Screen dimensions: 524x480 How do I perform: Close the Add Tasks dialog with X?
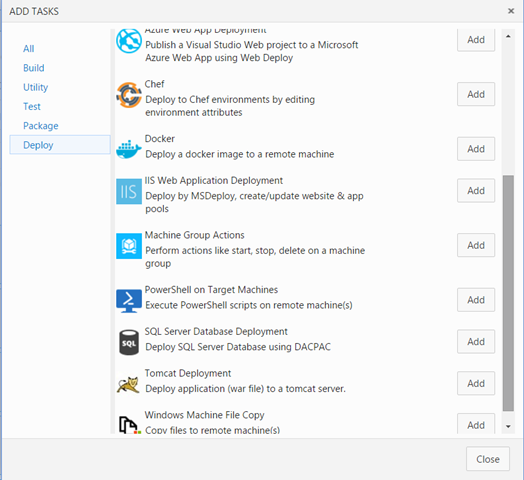pos(511,11)
